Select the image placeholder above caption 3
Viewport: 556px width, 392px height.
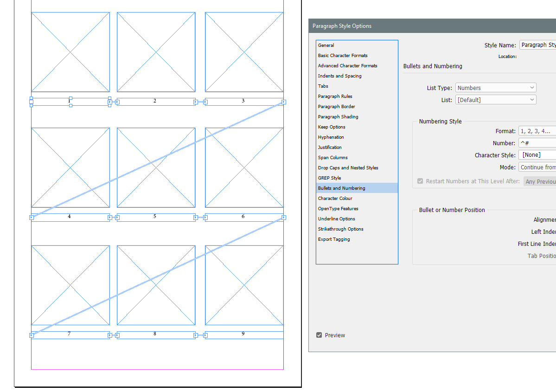(244, 52)
